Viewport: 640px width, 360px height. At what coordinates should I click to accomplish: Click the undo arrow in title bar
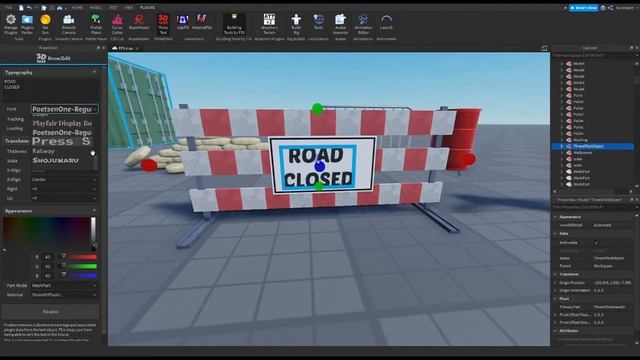click(29, 8)
